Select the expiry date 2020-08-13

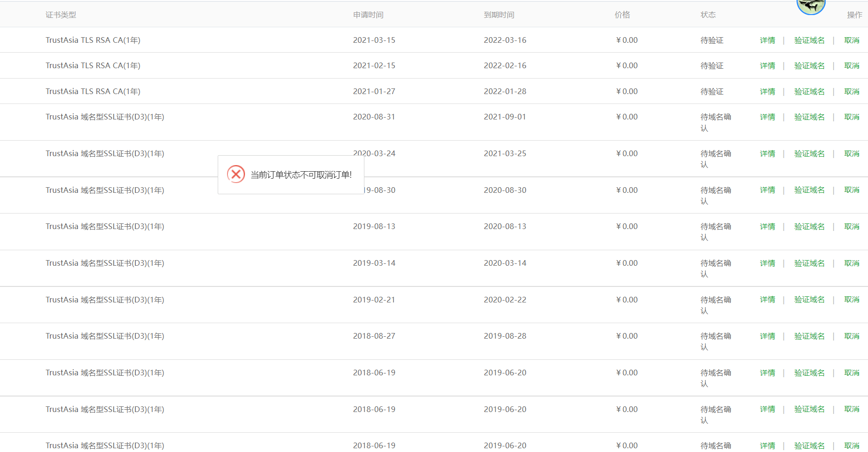[x=505, y=227]
